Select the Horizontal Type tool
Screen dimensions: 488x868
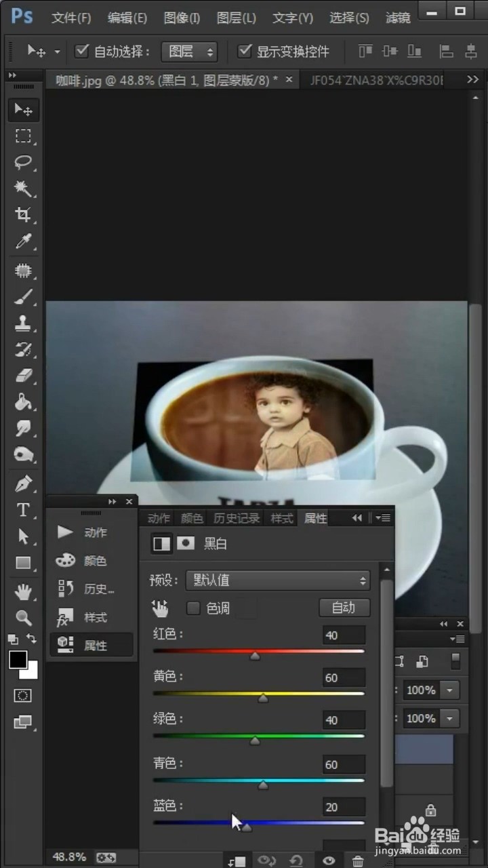pos(23,510)
